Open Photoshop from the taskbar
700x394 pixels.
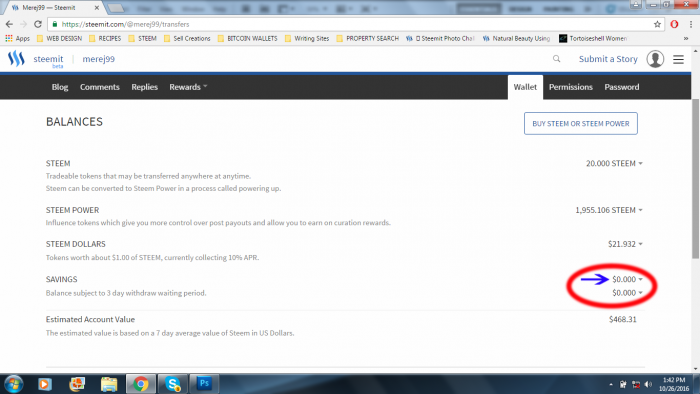click(204, 384)
